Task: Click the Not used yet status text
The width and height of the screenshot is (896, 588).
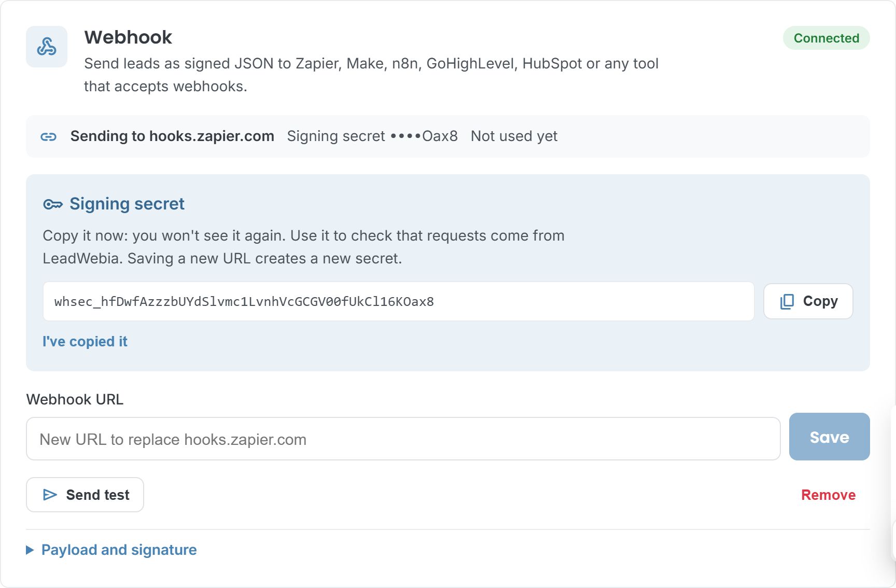Action: pyautogui.click(x=514, y=136)
